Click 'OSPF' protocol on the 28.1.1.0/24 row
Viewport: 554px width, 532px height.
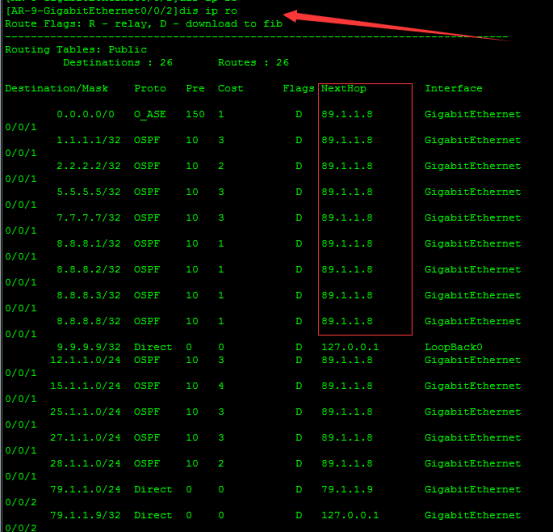(x=147, y=463)
